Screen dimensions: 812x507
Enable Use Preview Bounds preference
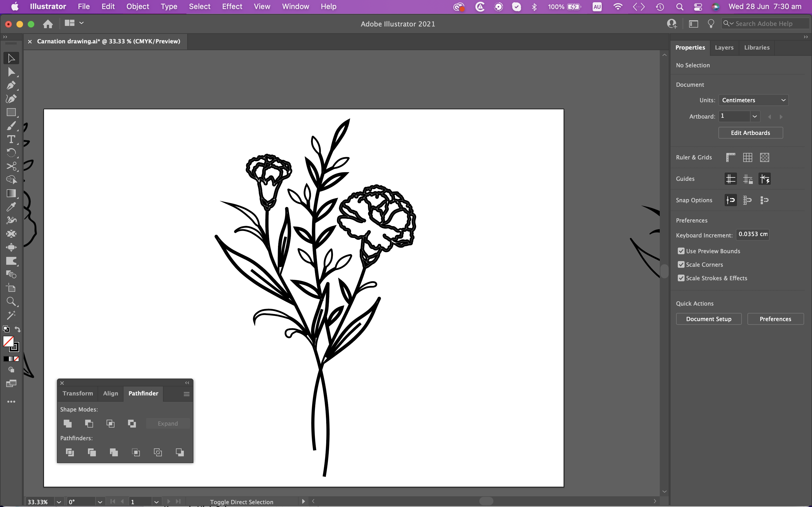click(x=681, y=251)
